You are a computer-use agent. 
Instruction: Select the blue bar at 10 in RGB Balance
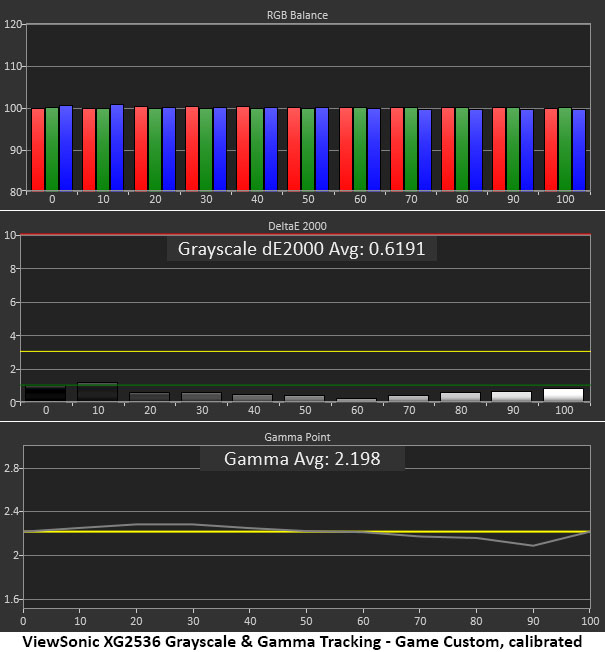[117, 148]
